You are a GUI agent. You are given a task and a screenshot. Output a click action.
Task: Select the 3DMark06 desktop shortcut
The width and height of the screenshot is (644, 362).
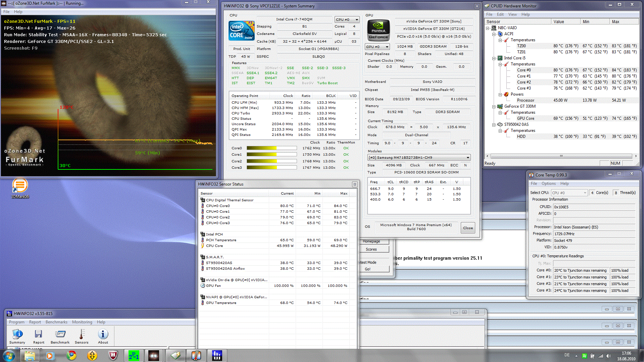pyautogui.click(x=20, y=189)
